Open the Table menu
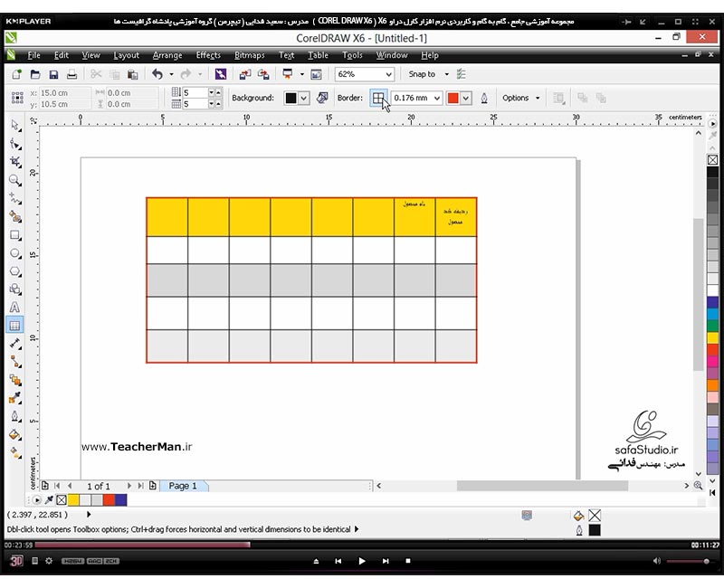This screenshot has width=724, height=588. [x=319, y=55]
